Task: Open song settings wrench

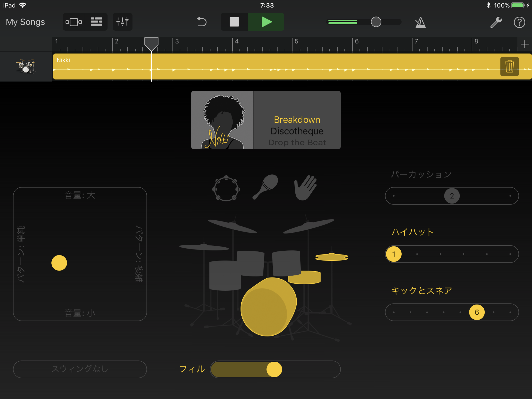Action: point(496,22)
